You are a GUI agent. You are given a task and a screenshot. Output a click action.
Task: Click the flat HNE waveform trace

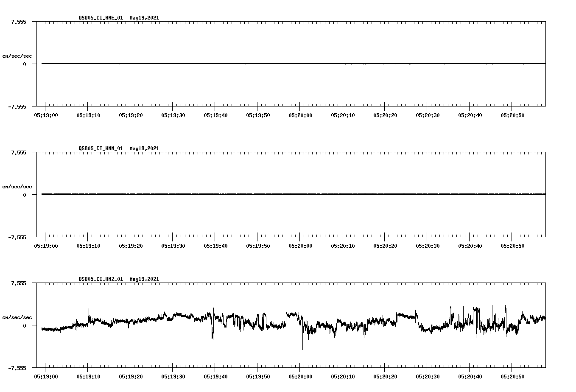(x=254, y=64)
